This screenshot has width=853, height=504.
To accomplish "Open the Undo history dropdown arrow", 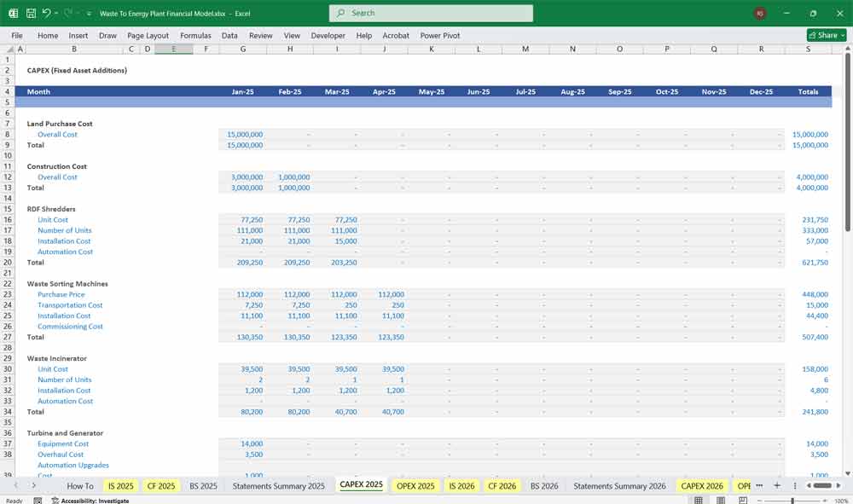I will tap(56, 14).
